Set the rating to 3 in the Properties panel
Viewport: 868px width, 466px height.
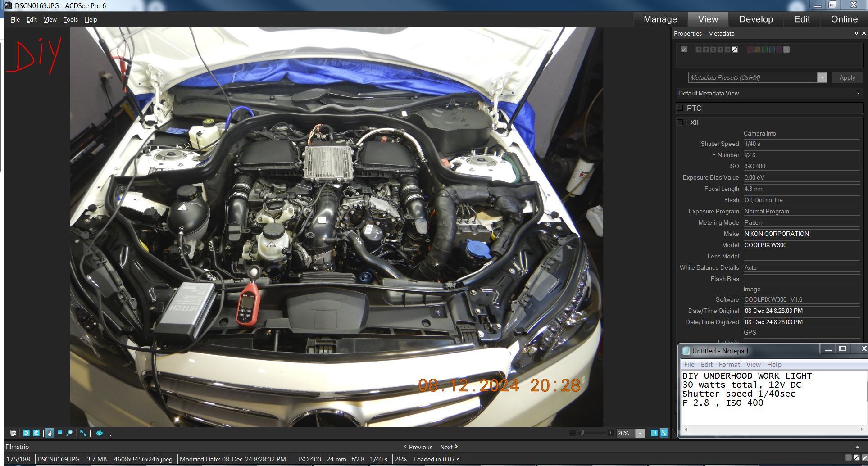click(x=713, y=50)
